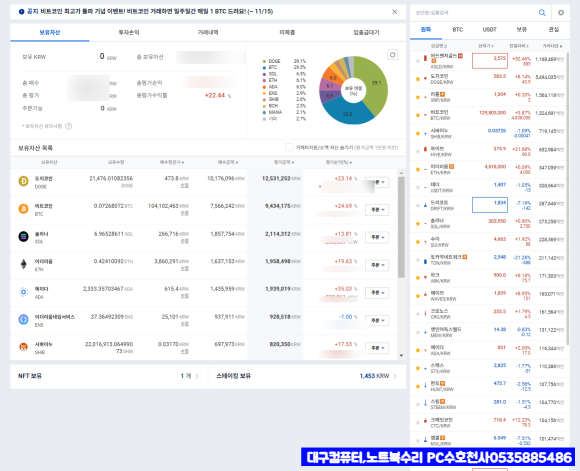Select the 관심 market tab

coord(553,30)
